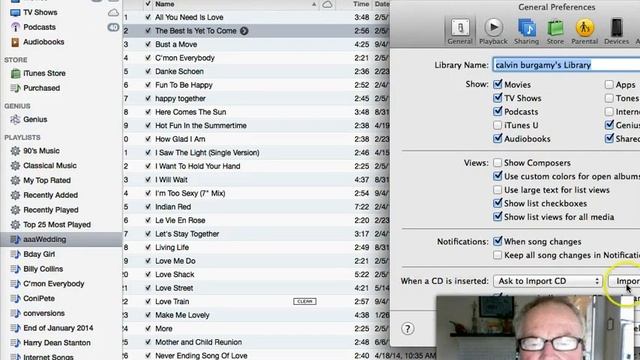
Task: Toggle the check-all column header checkbox
Action: [x=148, y=4]
